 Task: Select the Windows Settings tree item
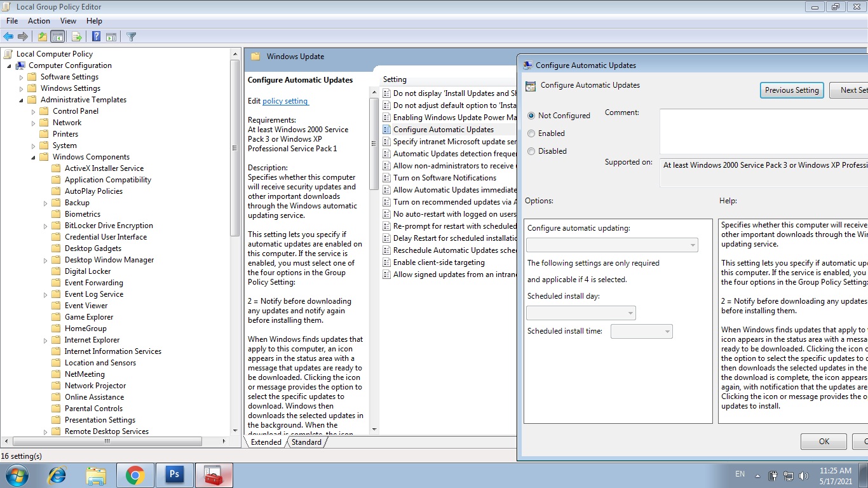click(71, 88)
